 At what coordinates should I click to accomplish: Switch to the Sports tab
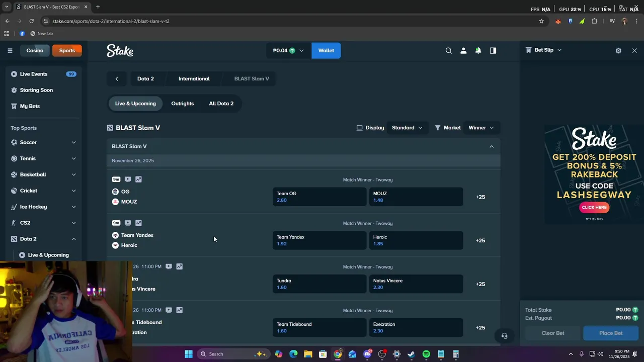tap(67, 50)
